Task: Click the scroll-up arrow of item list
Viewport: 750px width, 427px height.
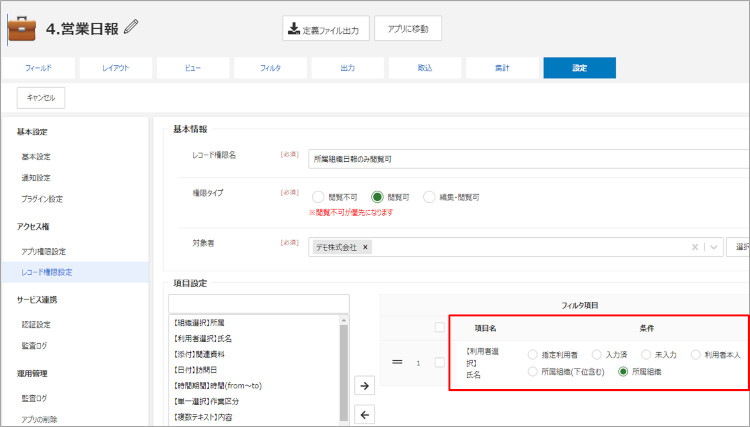Action: [x=344, y=319]
